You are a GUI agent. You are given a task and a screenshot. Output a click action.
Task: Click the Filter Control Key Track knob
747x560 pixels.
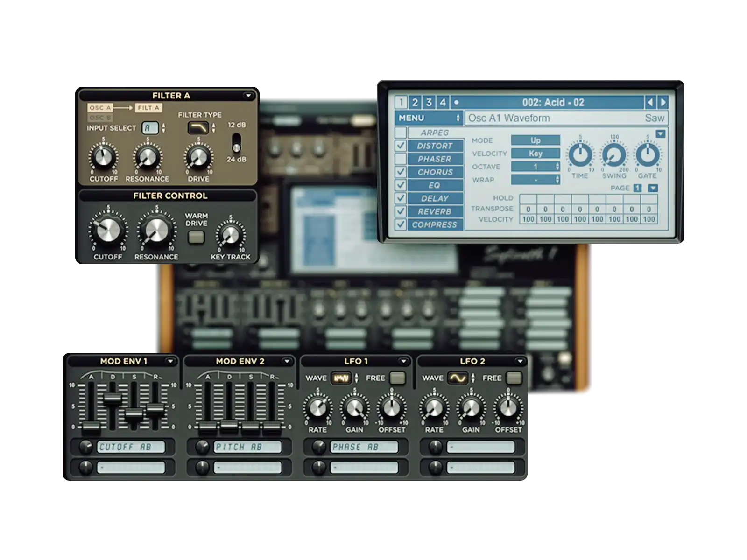coord(230,235)
